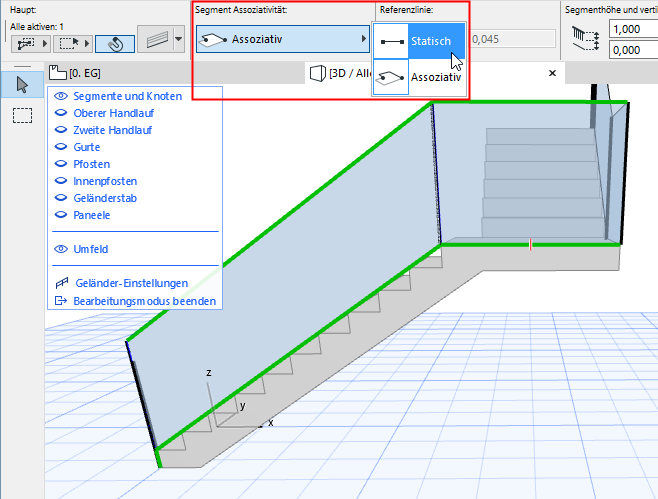Click the 3D window icon on tab
The height and width of the screenshot is (499, 658).
click(x=318, y=73)
